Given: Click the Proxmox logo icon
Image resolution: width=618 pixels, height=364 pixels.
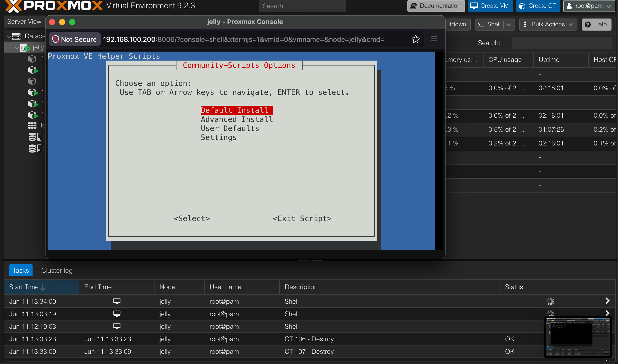Looking at the screenshot, I should pyautogui.click(x=13, y=6).
